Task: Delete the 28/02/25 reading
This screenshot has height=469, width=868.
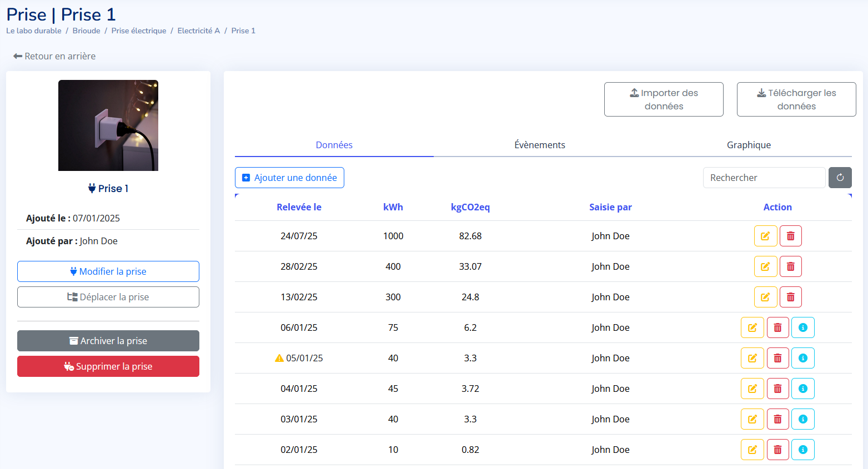Action: coord(790,266)
